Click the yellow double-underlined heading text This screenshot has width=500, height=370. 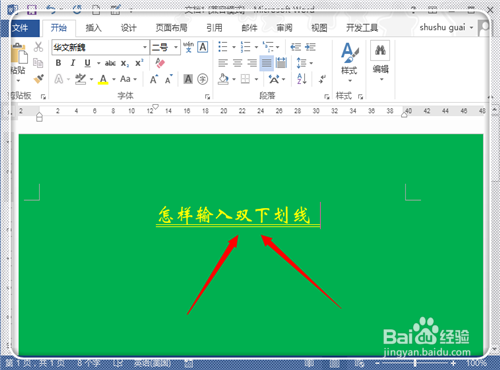tap(235, 216)
